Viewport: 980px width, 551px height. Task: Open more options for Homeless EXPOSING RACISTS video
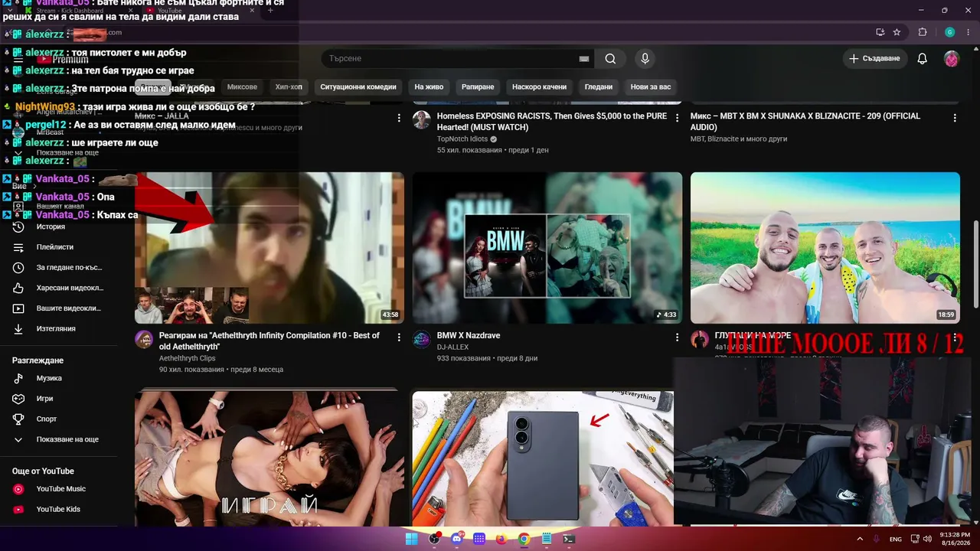point(677,118)
